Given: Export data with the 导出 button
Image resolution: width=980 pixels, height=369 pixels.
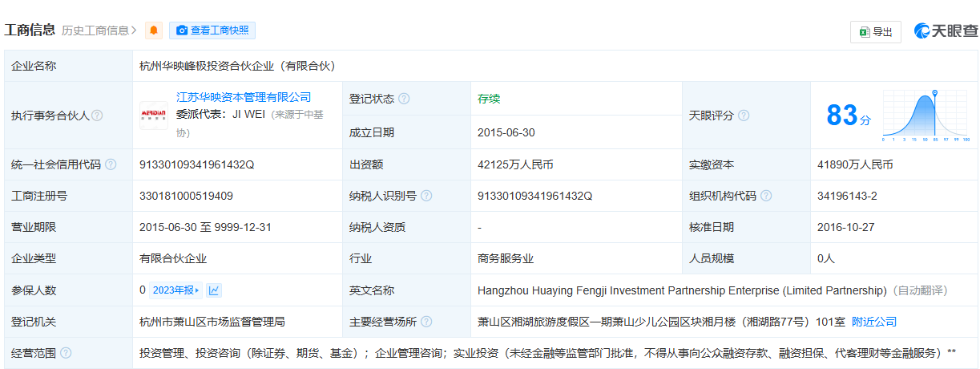Looking at the screenshot, I should click(x=875, y=32).
